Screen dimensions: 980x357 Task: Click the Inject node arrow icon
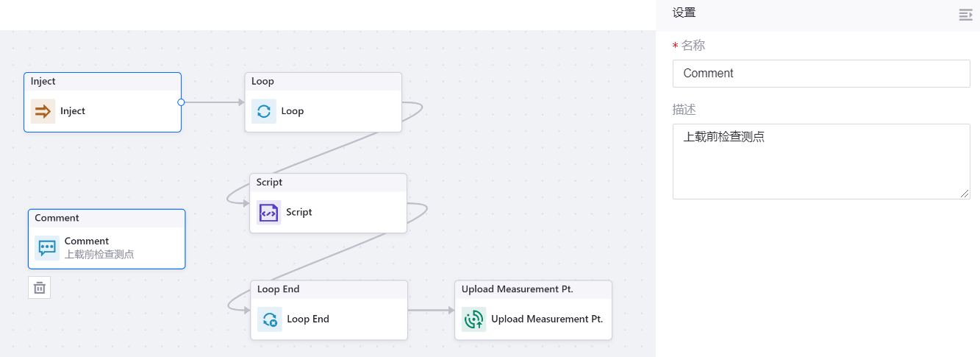43,111
